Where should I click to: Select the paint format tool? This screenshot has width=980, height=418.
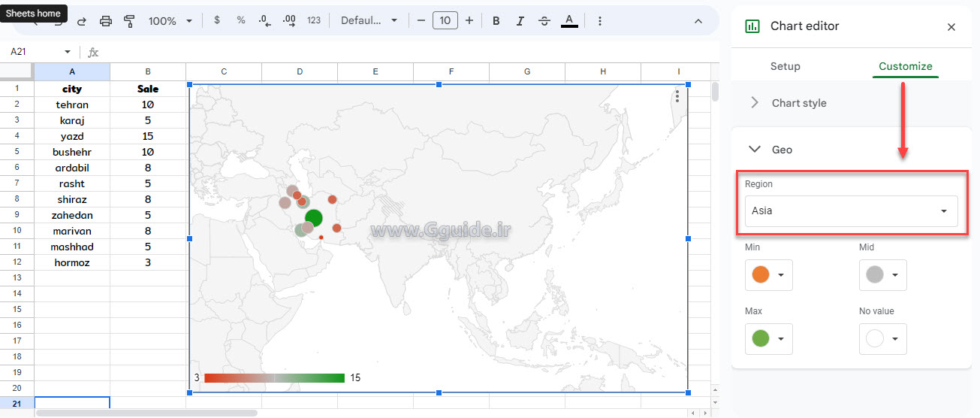tap(129, 21)
